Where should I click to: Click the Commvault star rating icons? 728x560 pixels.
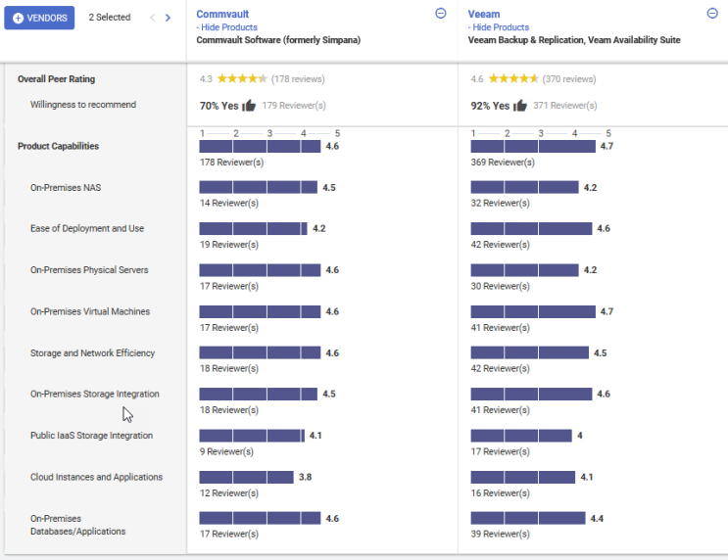pyautogui.click(x=241, y=78)
